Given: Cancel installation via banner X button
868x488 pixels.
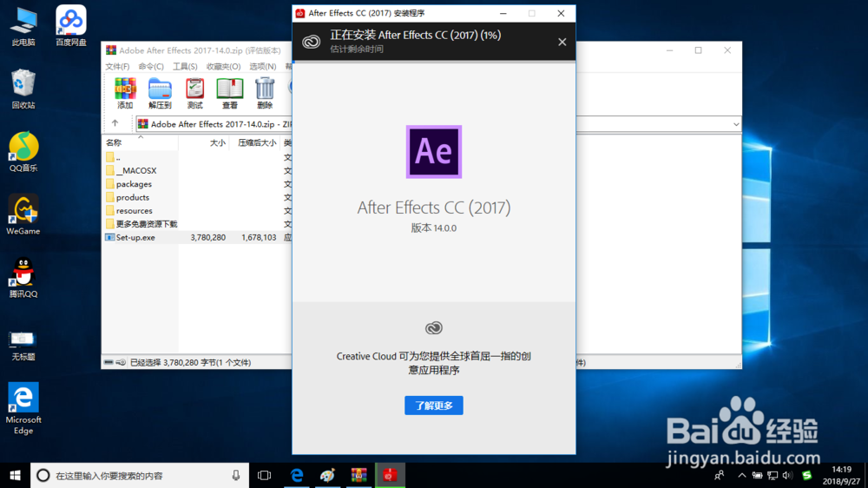Looking at the screenshot, I should pyautogui.click(x=562, y=42).
